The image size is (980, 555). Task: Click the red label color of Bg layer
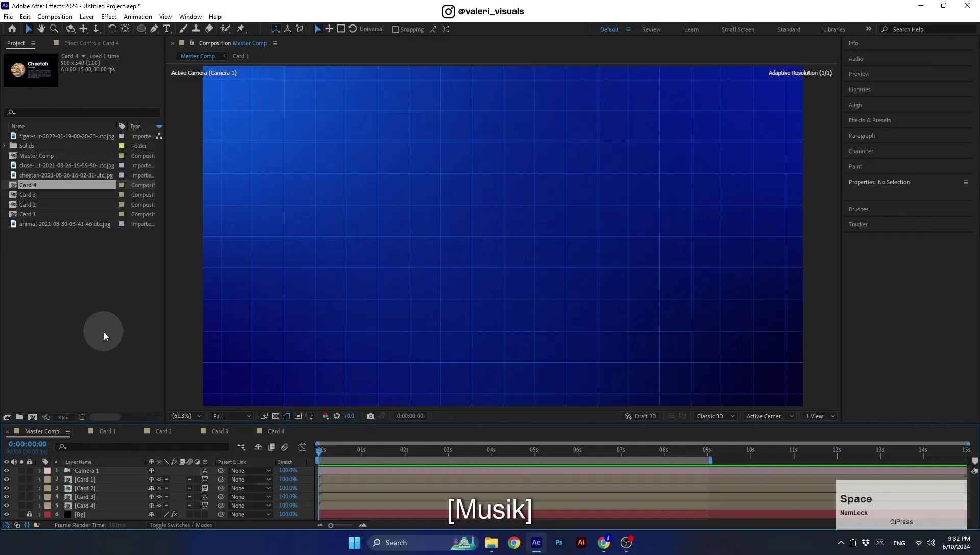[x=47, y=514]
